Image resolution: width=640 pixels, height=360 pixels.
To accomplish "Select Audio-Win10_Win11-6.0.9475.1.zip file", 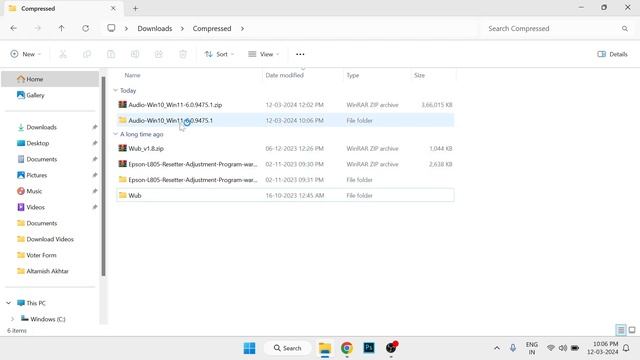I will tap(285, 104).
